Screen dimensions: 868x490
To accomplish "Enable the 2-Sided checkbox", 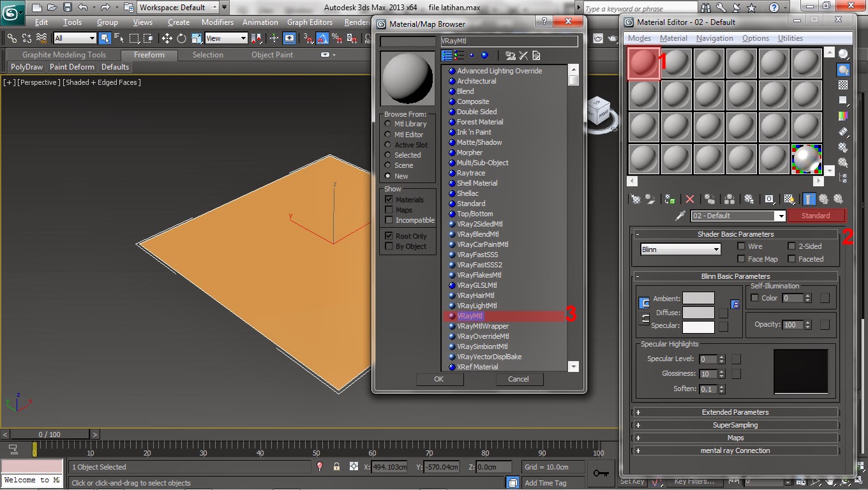I will (791, 246).
